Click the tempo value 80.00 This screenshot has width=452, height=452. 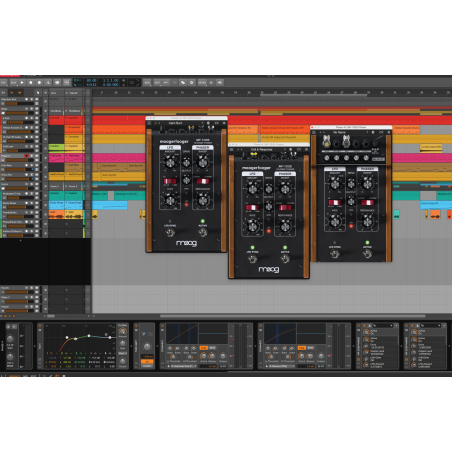coord(91,80)
